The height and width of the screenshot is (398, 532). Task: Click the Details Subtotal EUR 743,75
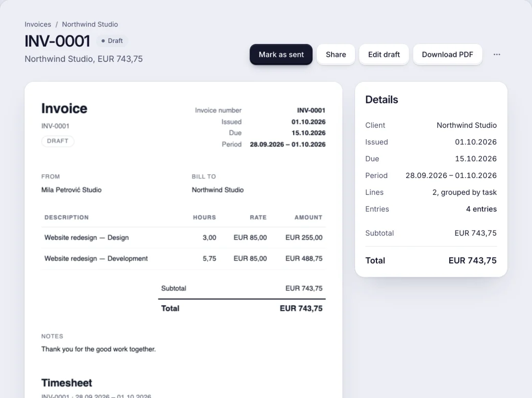(475, 233)
